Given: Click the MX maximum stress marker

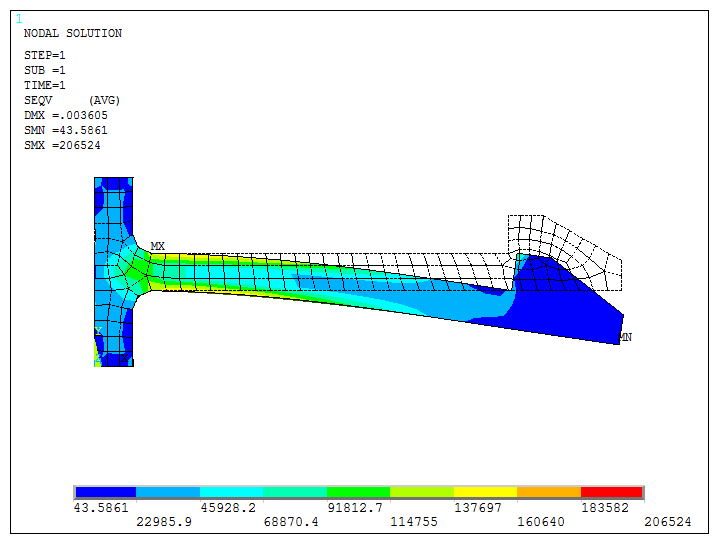Looking at the screenshot, I should click(x=157, y=245).
